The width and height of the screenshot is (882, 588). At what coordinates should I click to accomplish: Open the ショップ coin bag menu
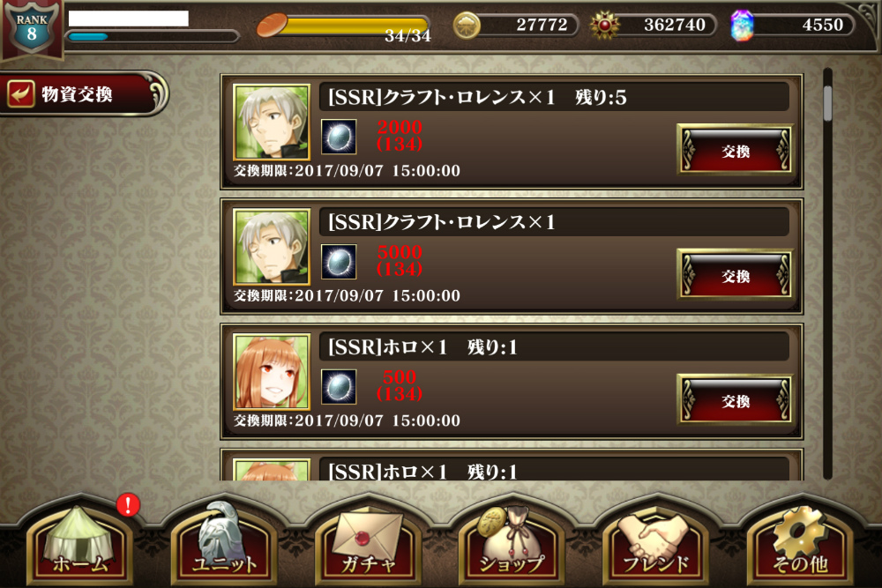pos(512,542)
